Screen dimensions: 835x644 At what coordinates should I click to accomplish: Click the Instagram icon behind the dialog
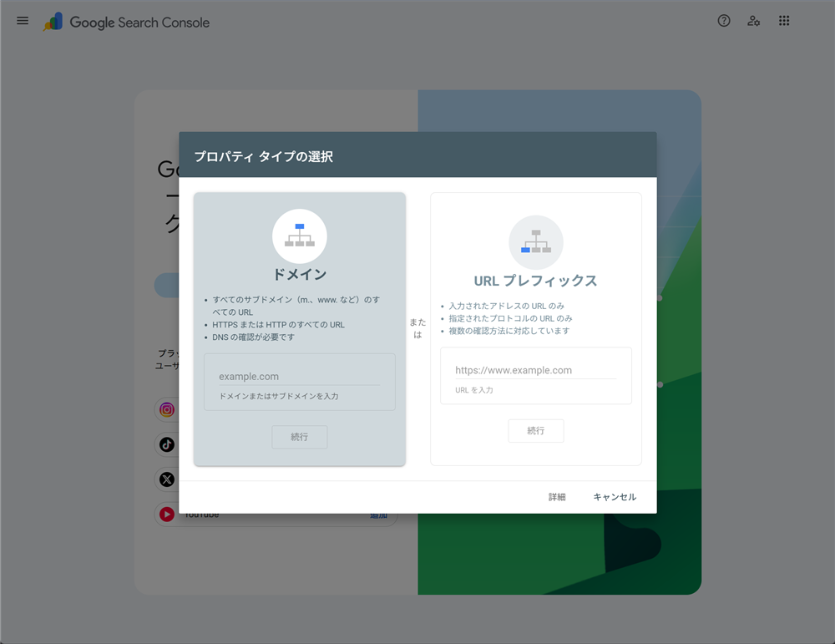[167, 409]
